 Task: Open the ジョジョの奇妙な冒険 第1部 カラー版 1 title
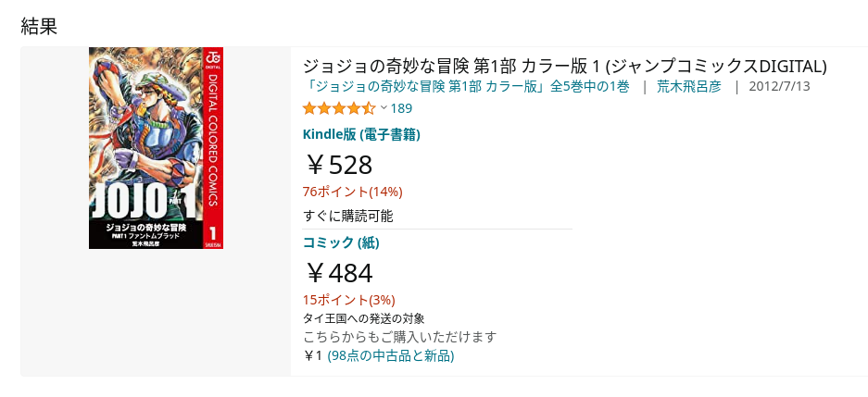(x=565, y=67)
